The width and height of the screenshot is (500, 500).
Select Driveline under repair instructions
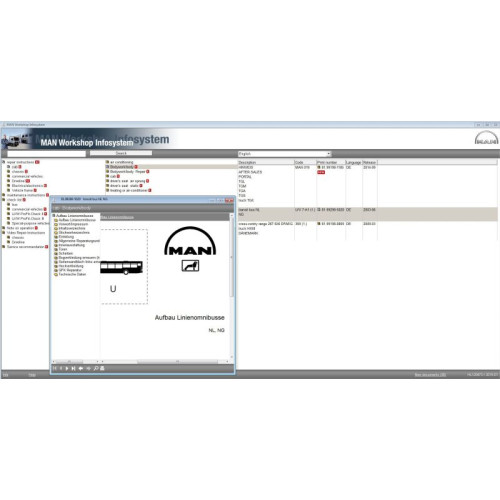click(19, 181)
